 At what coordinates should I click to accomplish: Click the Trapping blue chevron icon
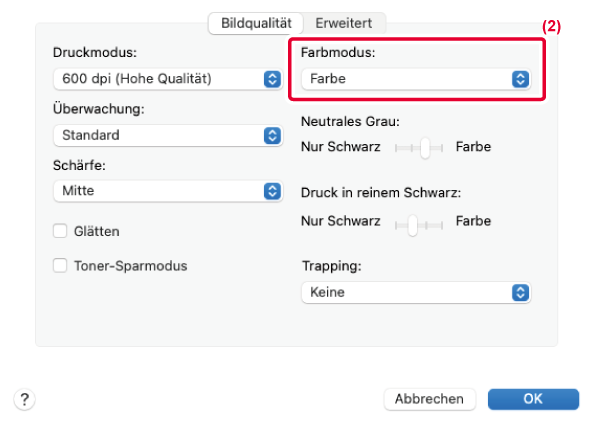[520, 292]
